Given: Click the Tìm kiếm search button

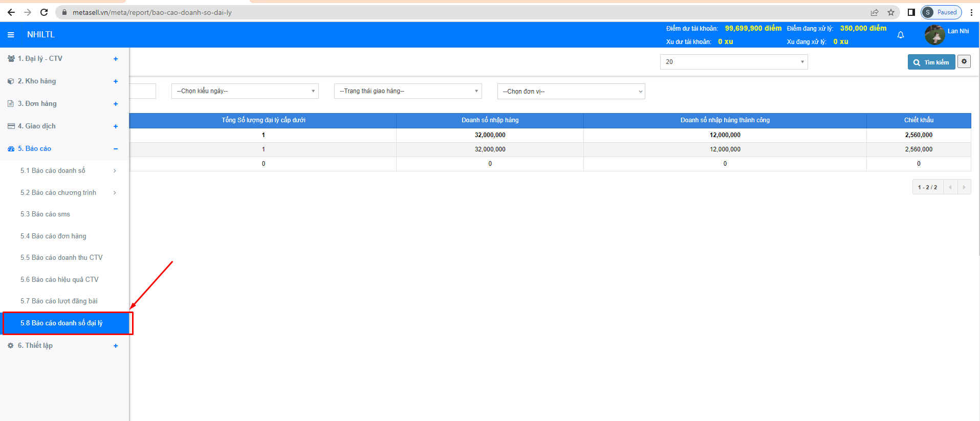Looking at the screenshot, I should [x=931, y=62].
